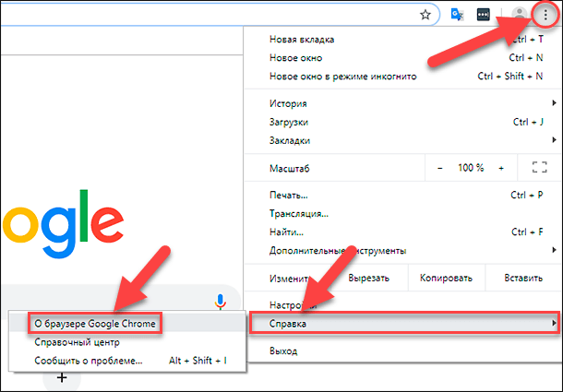Image resolution: width=563 pixels, height=392 pixels.
Task: Start voice search with the microphone icon
Action: point(220,302)
